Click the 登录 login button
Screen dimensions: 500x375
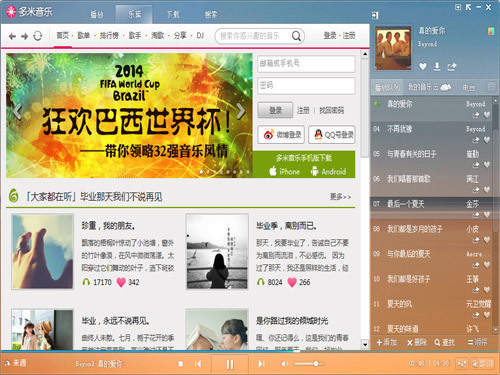click(275, 110)
